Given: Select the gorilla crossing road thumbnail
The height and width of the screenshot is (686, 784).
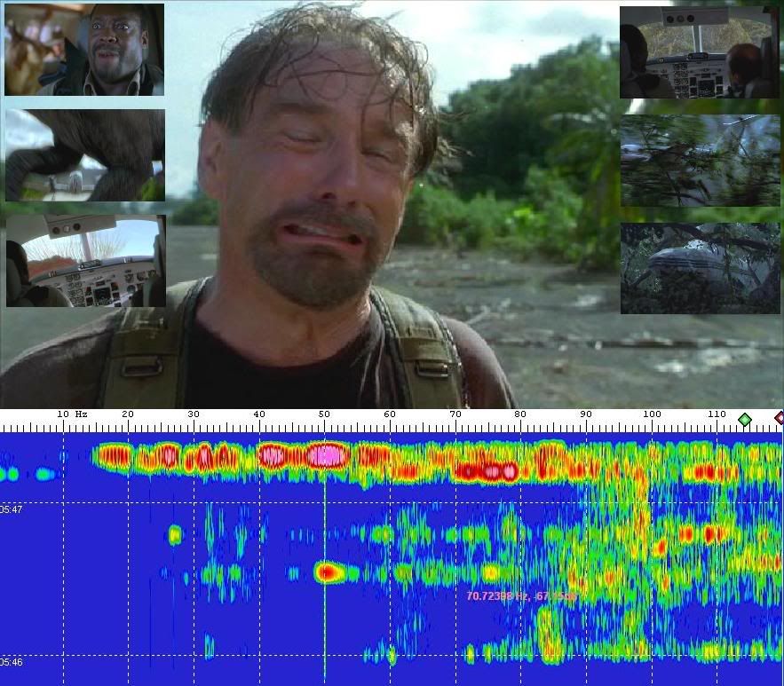Looking at the screenshot, I should click(x=85, y=155).
